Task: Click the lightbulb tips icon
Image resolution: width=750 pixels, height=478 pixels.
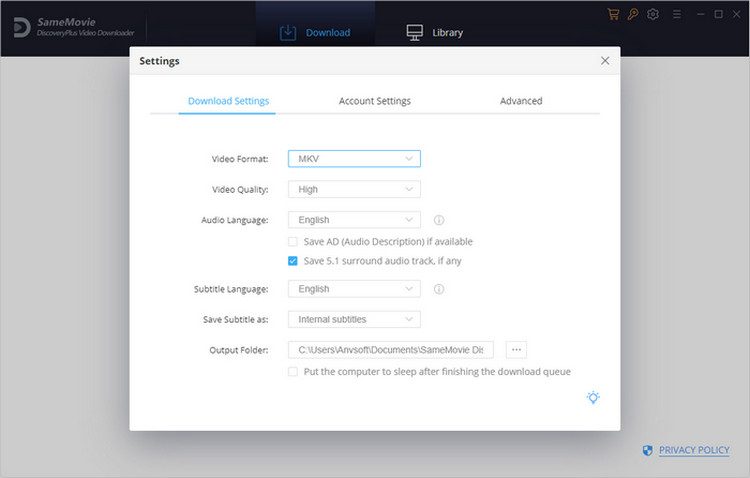Action: (593, 398)
